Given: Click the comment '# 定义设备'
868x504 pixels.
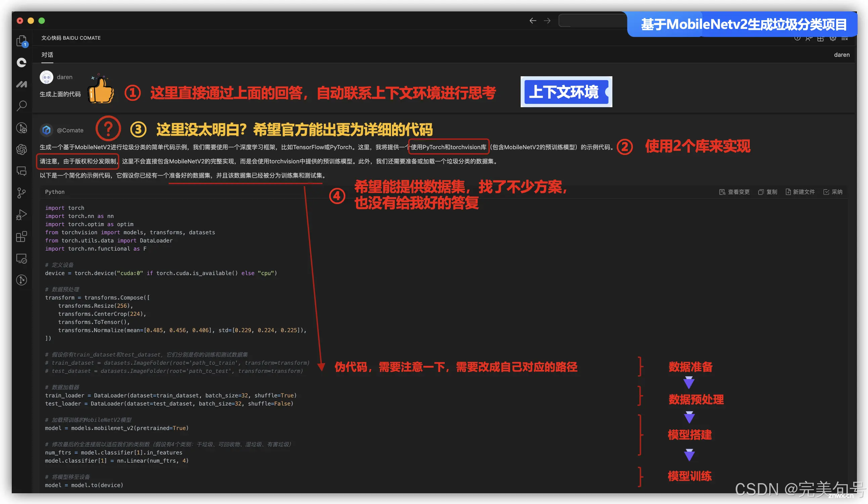Looking at the screenshot, I should [59, 265].
